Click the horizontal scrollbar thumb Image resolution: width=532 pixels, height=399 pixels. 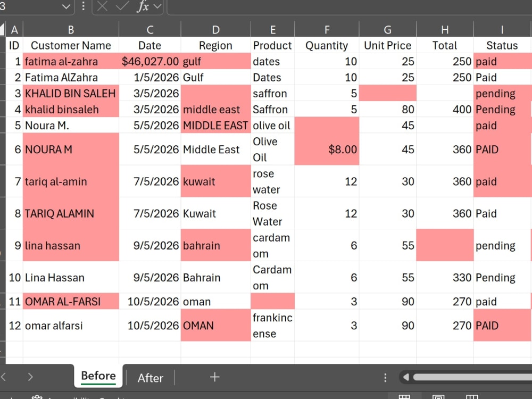coord(472,377)
